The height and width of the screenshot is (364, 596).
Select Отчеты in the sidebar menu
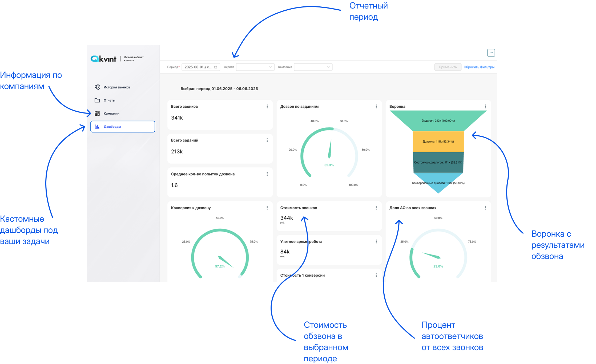pos(109,100)
